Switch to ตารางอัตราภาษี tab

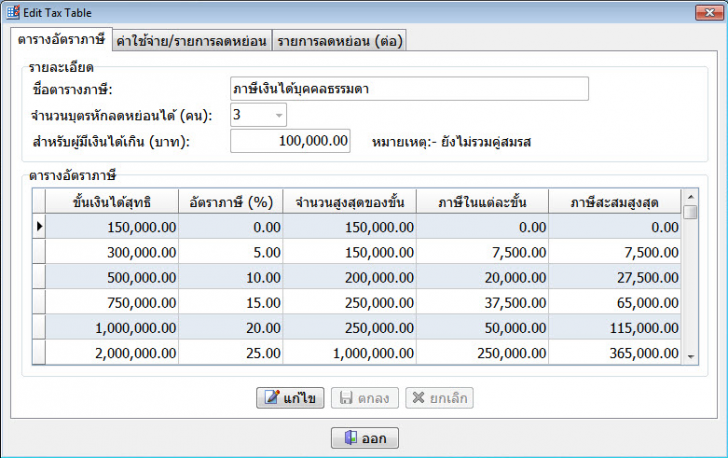pos(61,39)
